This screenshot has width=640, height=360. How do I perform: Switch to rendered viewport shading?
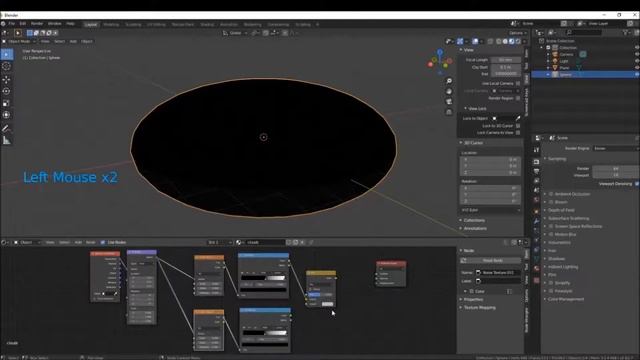pos(518,41)
